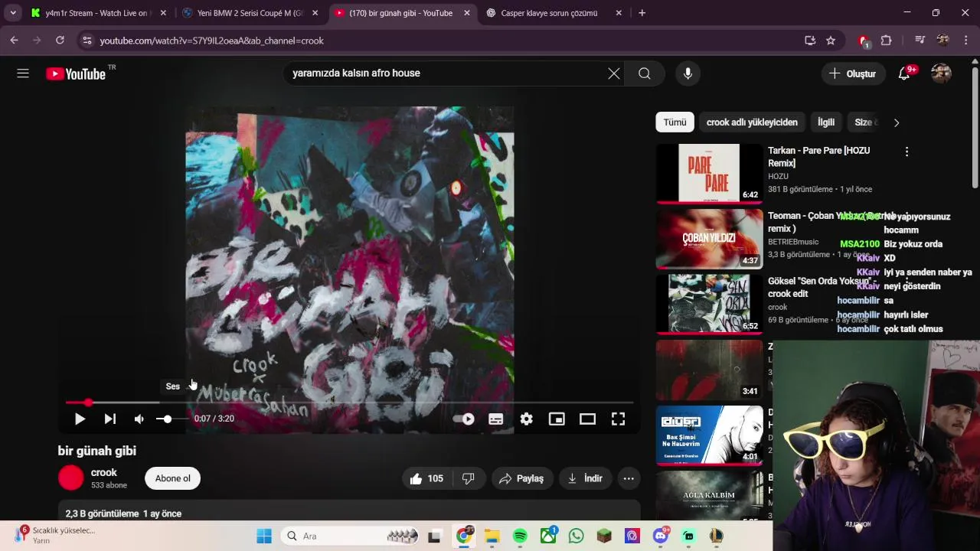
Task: Open WhatsApp from the taskbar
Action: click(x=577, y=536)
